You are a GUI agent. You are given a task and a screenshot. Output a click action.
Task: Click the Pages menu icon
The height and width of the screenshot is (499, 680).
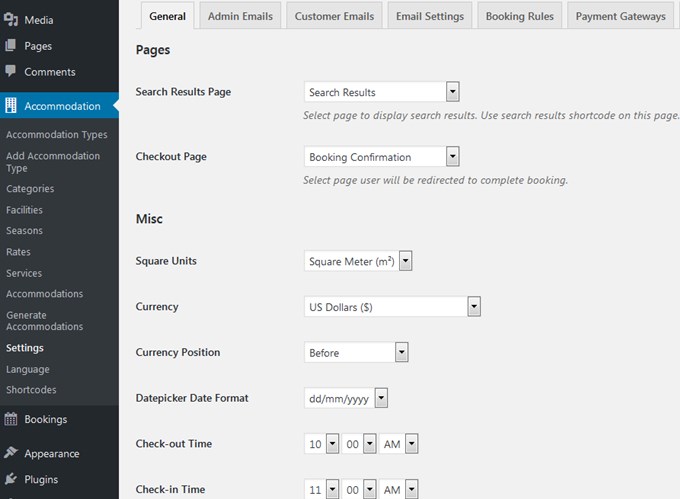click(11, 46)
